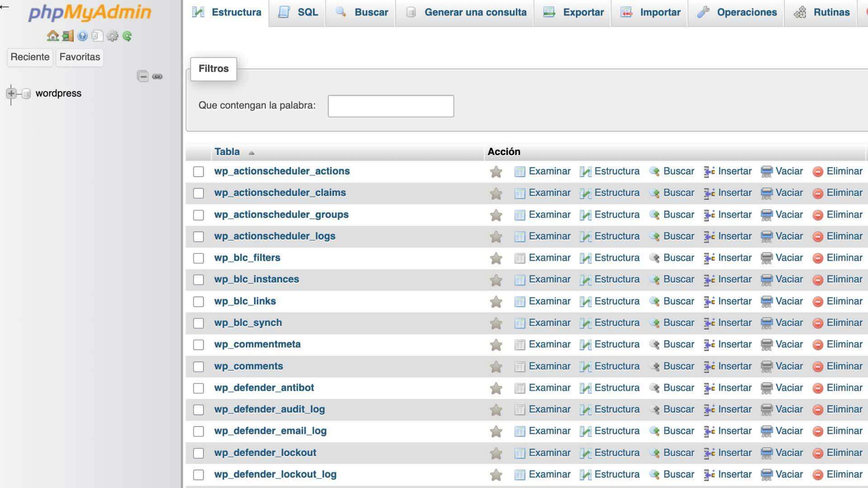Vaciar the wp_blc_links table

coord(788,301)
